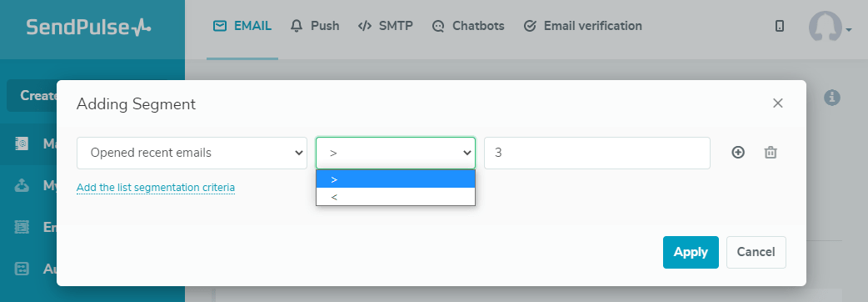Click the mailing lists sidebar icon
Viewport: 868px width, 302px height.
click(22, 144)
